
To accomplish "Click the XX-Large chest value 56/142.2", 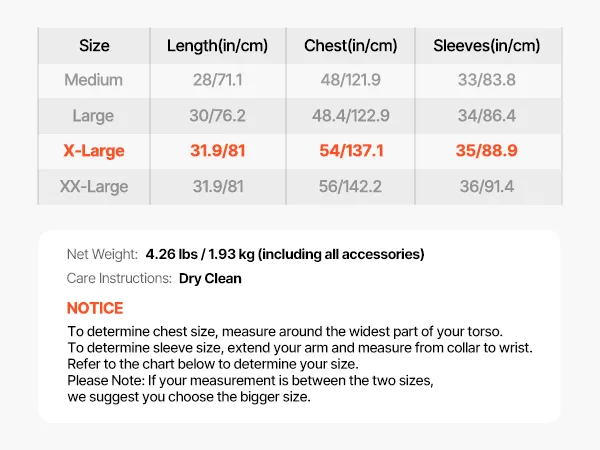I will click(350, 187).
